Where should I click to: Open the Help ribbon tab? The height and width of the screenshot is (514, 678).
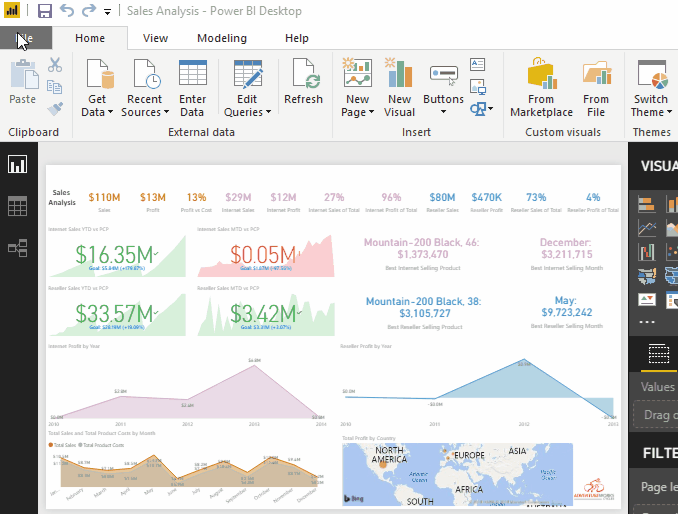pos(297,38)
